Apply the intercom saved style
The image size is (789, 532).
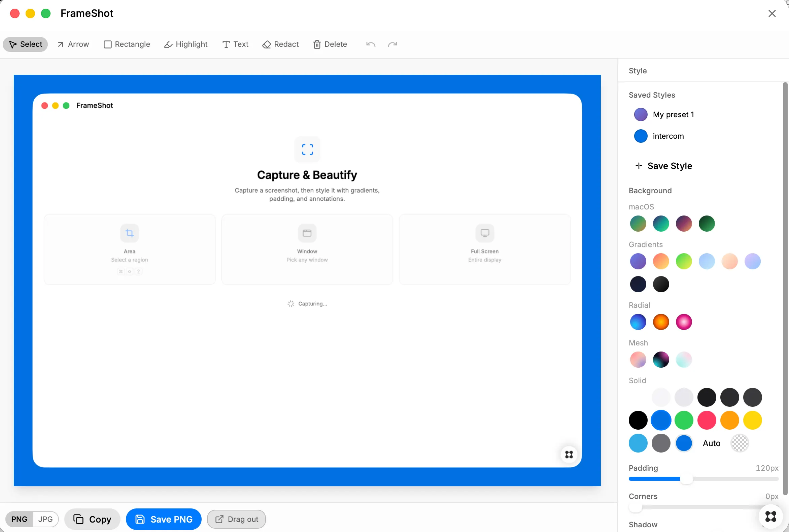pos(659,136)
